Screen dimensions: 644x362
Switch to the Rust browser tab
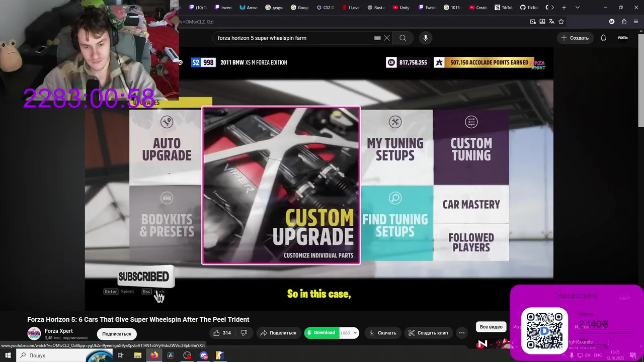click(x=376, y=8)
